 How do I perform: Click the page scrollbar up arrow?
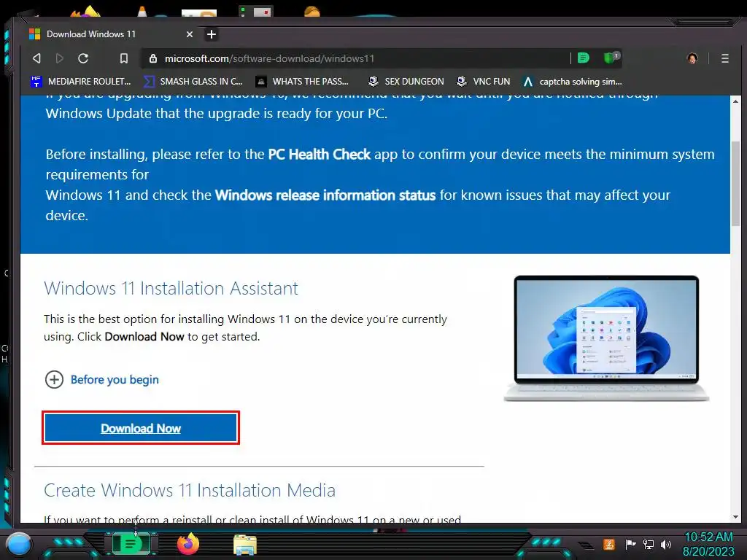(735, 101)
